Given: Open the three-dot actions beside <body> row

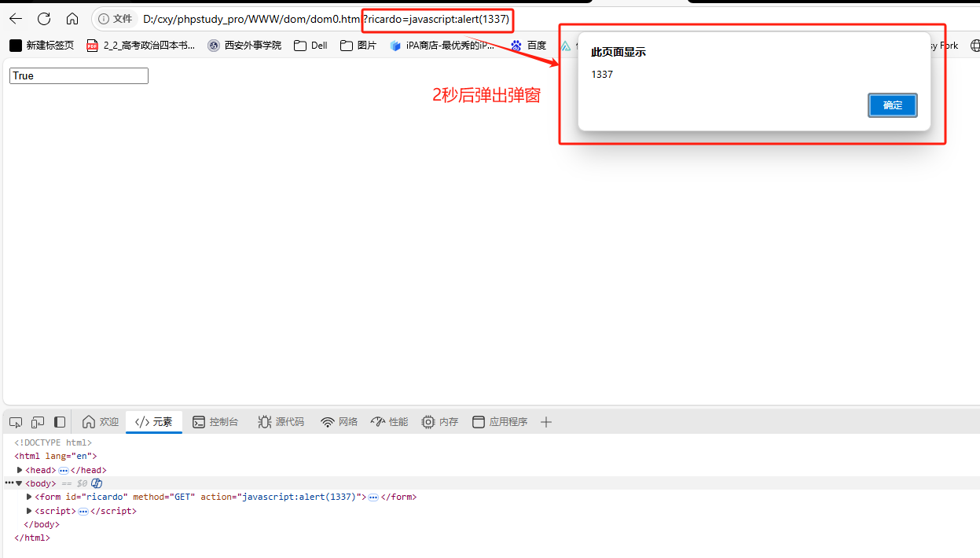Looking at the screenshot, I should [9, 483].
